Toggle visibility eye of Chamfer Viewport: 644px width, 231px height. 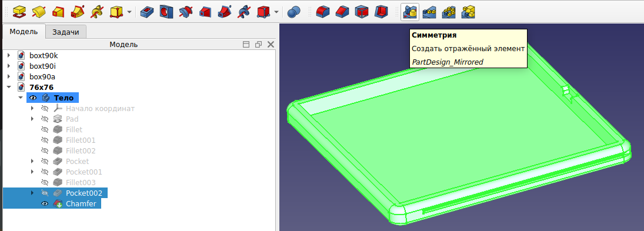pos(45,203)
